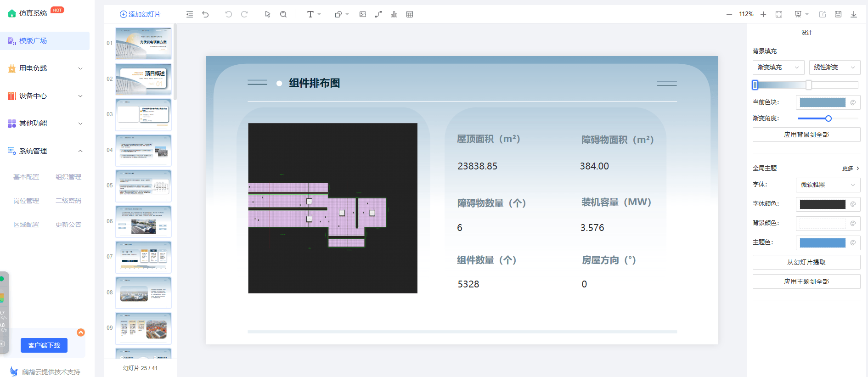Open 基本配置 submenu item
The width and height of the screenshot is (868, 377).
pyautogui.click(x=26, y=177)
